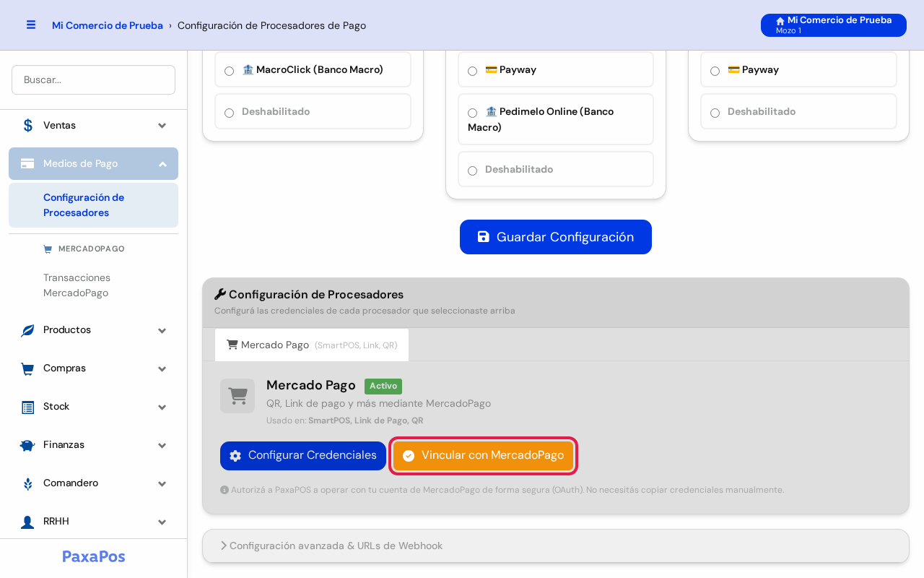This screenshot has height=578, width=924.
Task: Click the info icon beside Autorizá a PaxaPOS
Action: 225,490
